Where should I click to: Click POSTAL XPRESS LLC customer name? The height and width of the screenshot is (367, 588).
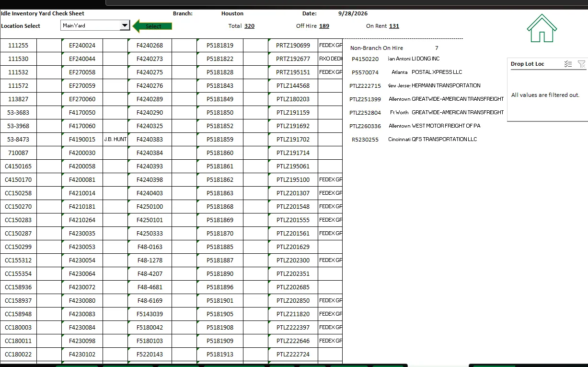point(437,72)
